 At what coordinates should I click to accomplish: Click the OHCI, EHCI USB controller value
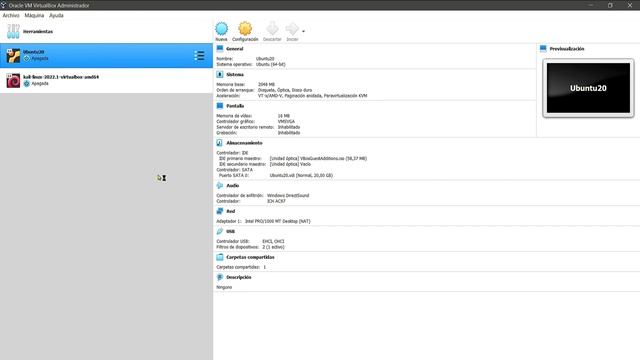pyautogui.click(x=273, y=241)
